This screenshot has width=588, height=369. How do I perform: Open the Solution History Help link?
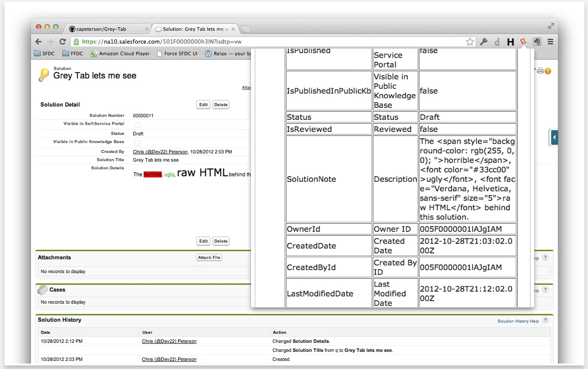[x=518, y=321]
